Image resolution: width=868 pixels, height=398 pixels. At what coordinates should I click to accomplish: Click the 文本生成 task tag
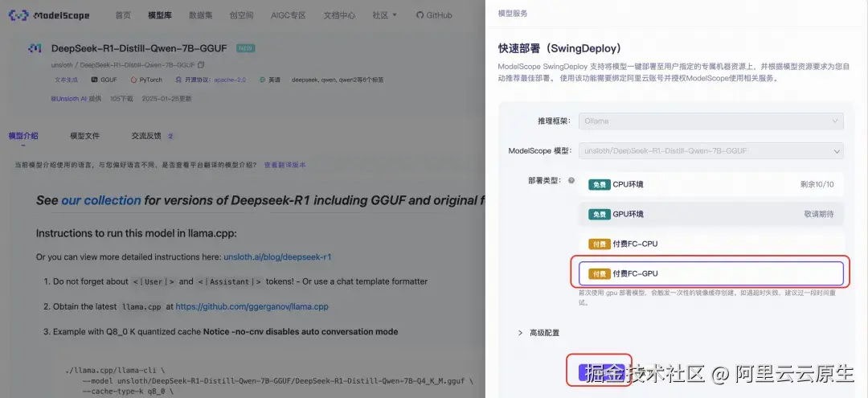coord(66,80)
